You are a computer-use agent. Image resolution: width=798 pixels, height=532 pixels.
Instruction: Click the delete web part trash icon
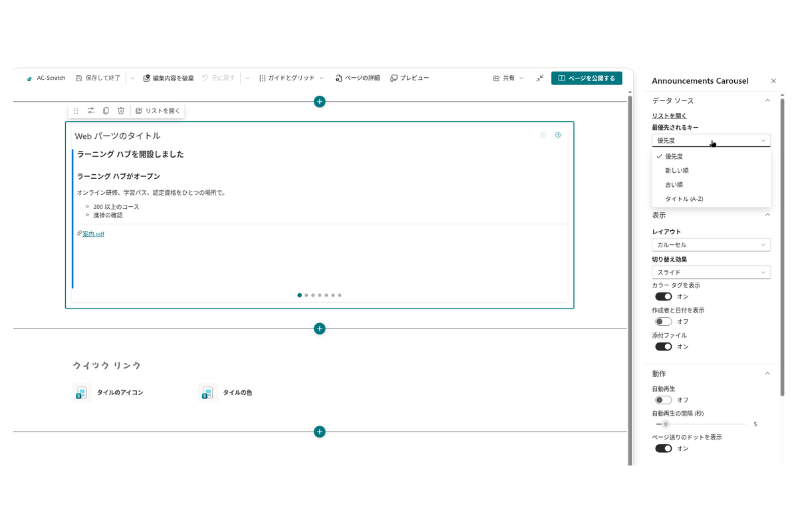tap(121, 111)
